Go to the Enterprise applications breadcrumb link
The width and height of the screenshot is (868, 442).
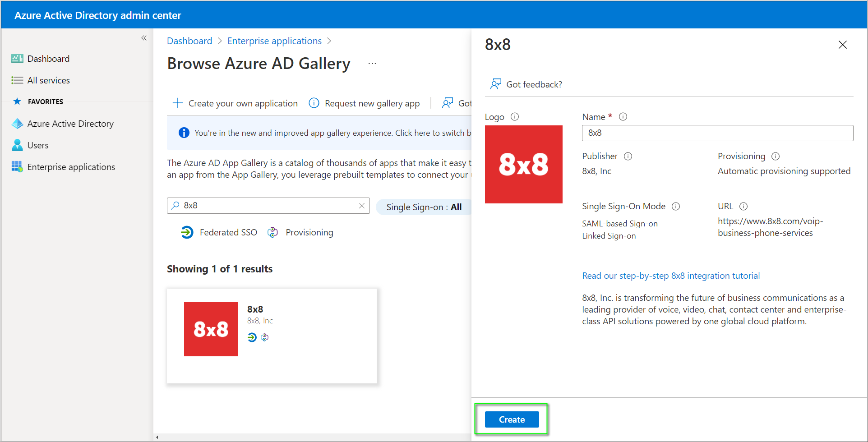click(274, 41)
